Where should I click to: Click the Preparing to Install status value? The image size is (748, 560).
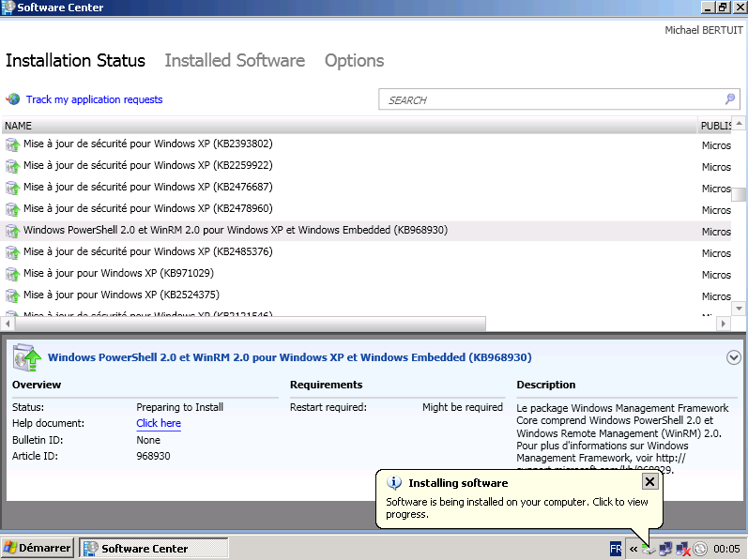pos(180,407)
